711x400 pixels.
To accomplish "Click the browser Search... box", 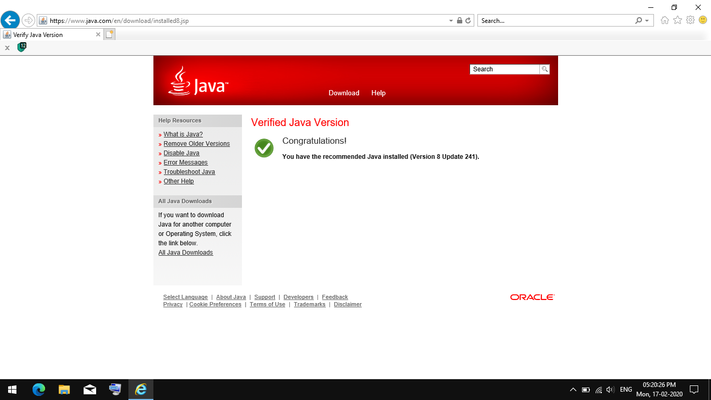I will tap(555, 20).
